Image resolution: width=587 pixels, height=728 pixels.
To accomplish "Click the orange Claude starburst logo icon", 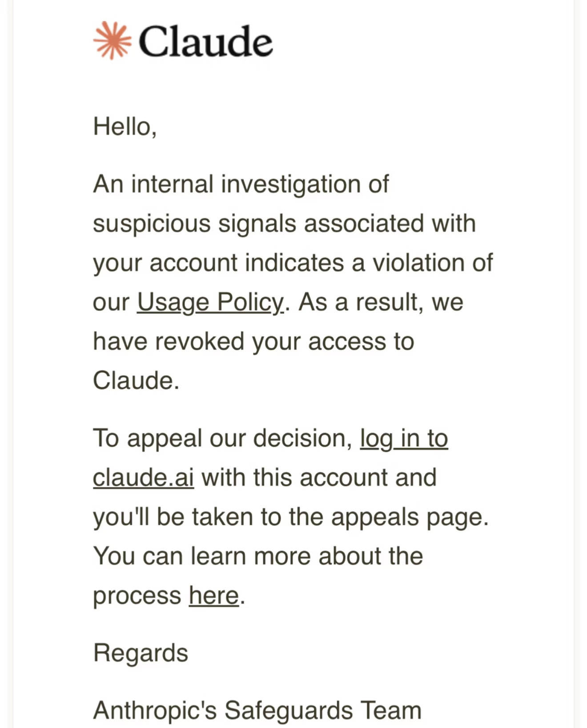I will point(112,40).
